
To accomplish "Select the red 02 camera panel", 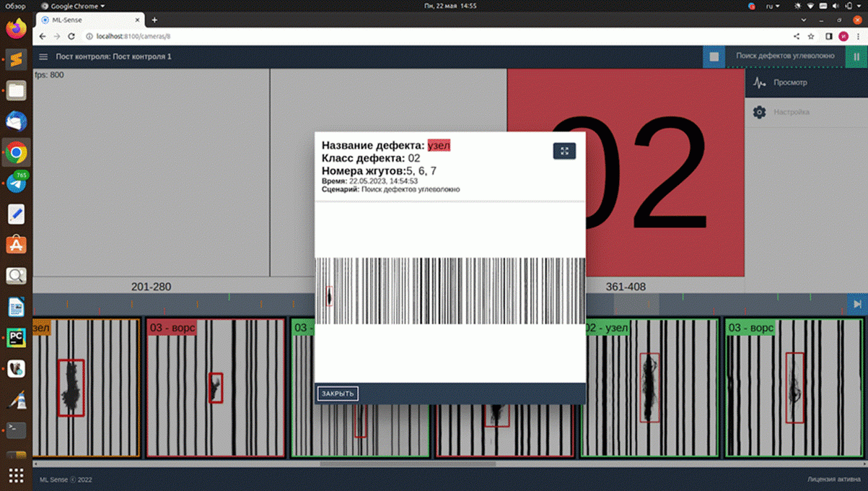I will tap(626, 173).
